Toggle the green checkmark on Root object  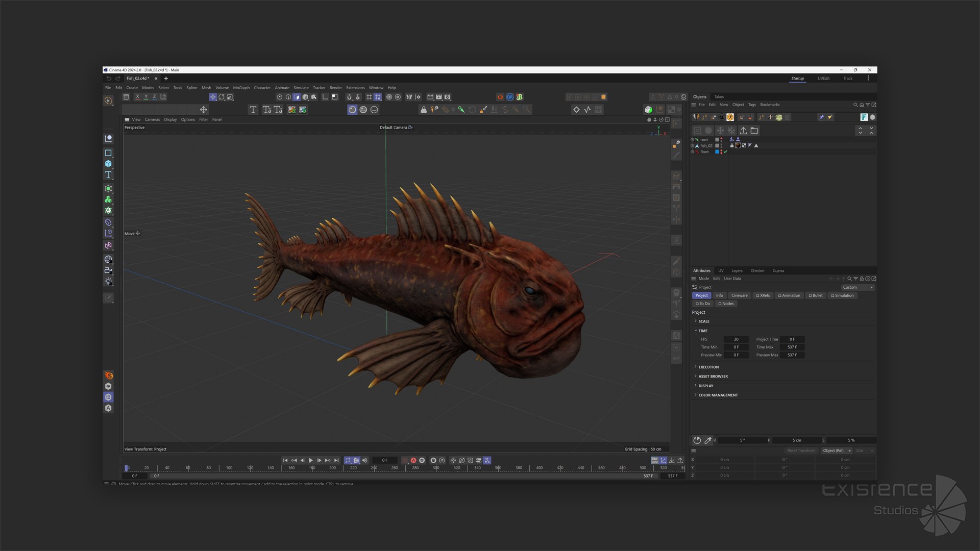tap(725, 152)
